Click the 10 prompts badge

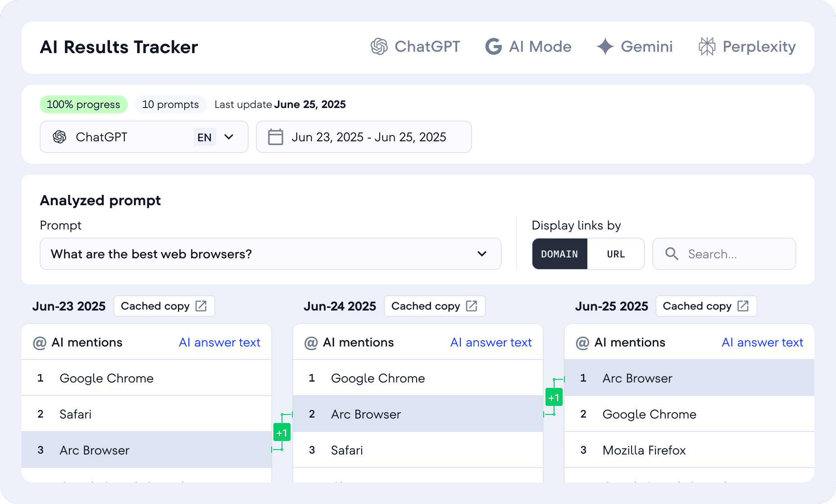tap(171, 104)
